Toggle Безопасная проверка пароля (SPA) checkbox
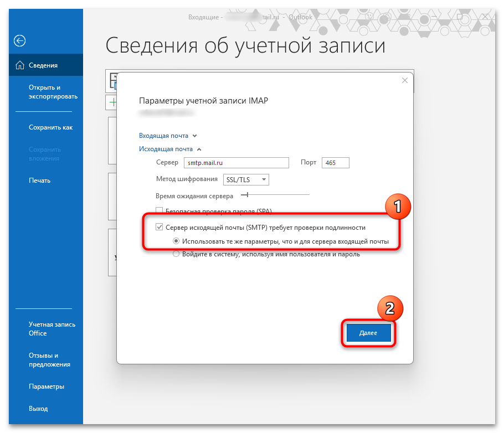 pyautogui.click(x=159, y=210)
